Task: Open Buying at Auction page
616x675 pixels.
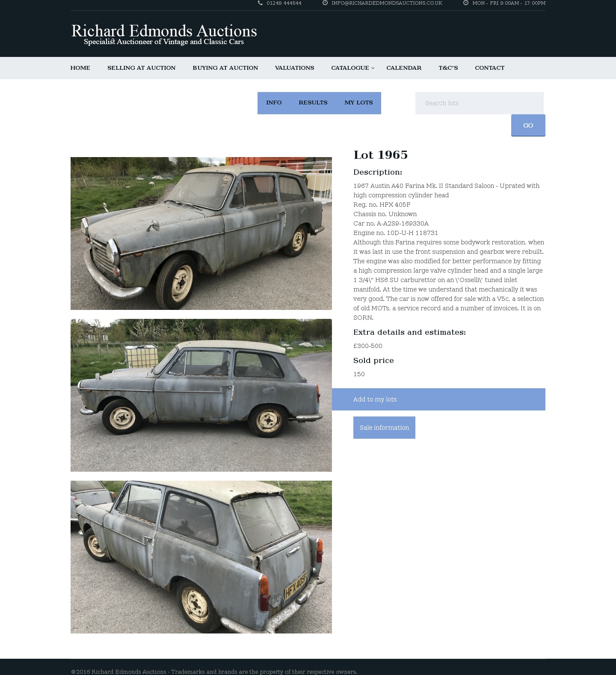Action: point(225,68)
